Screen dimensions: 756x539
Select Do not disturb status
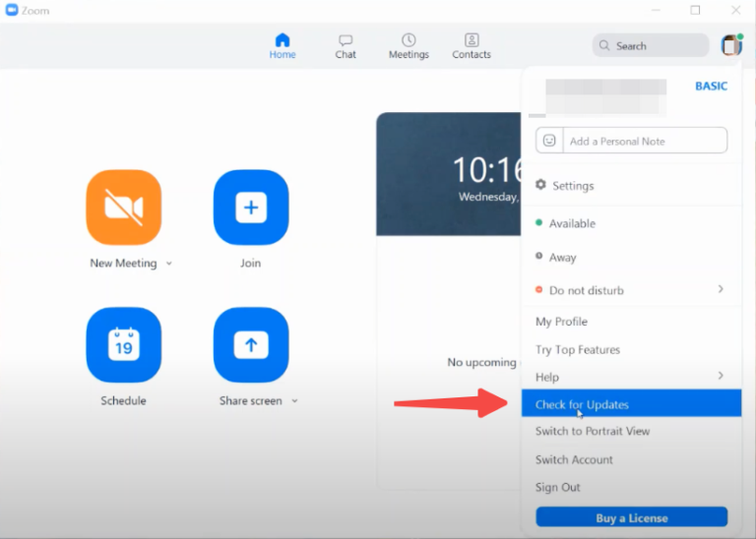tap(632, 290)
